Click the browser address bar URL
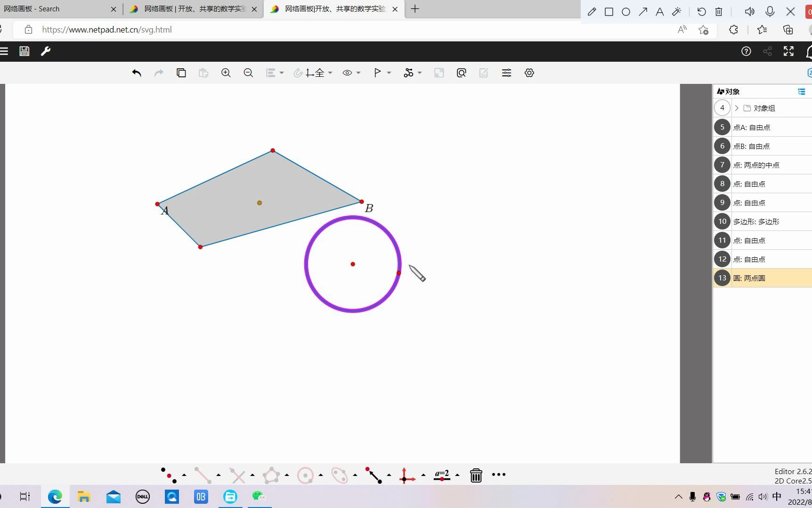Image resolution: width=812 pixels, height=508 pixels. [107, 30]
